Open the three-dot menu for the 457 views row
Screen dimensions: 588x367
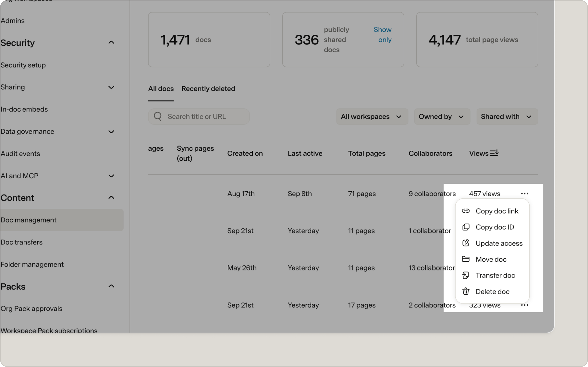[524, 194]
